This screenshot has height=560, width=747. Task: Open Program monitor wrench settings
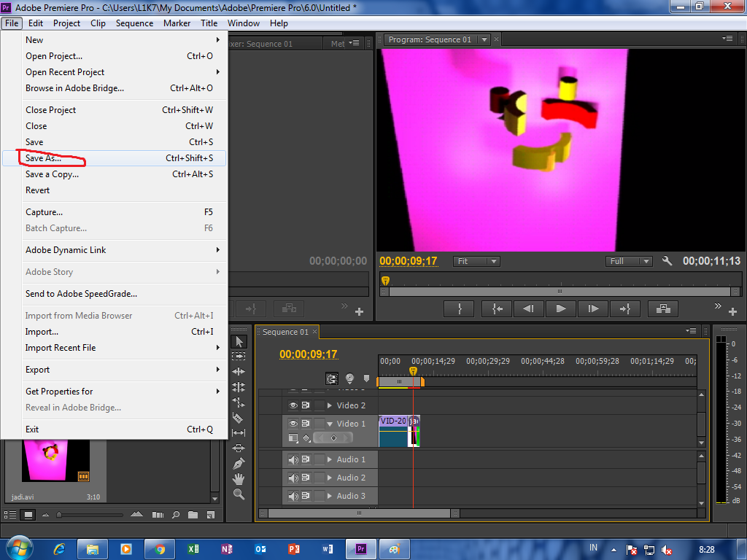pos(667,261)
